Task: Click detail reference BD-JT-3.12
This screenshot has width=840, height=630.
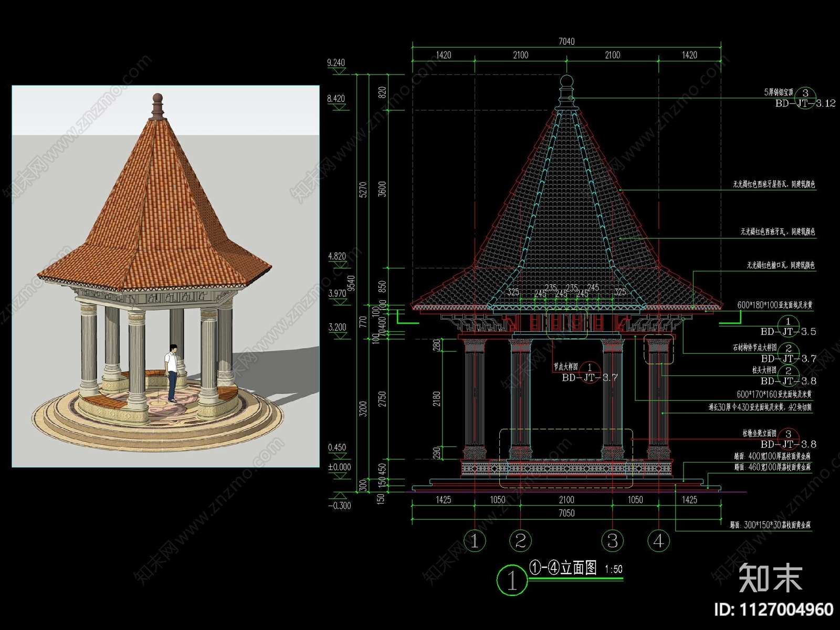Action: point(805,103)
